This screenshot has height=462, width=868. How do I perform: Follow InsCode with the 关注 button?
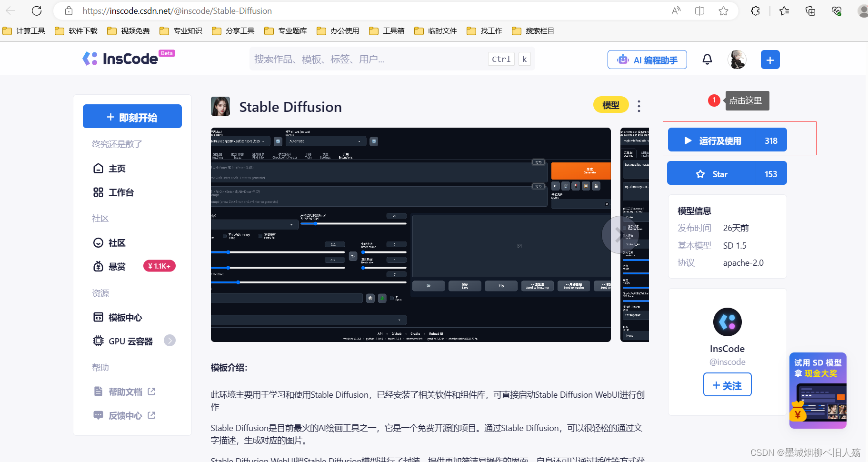pyautogui.click(x=727, y=385)
